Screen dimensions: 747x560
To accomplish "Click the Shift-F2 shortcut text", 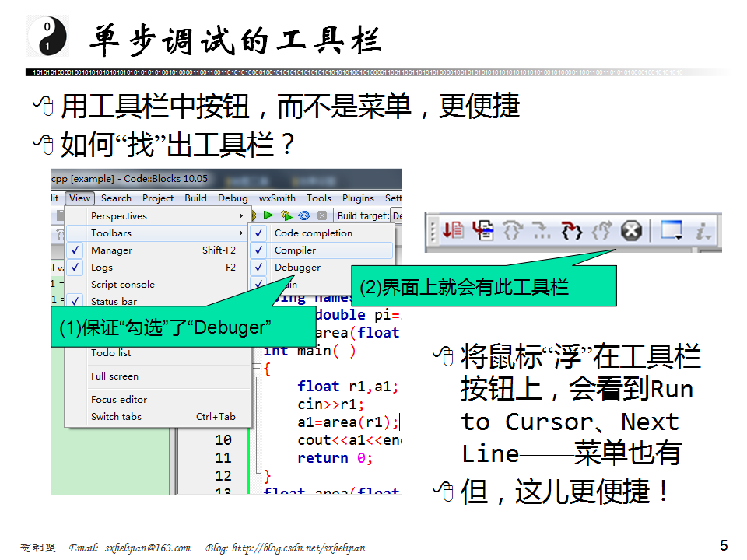I will tap(219, 250).
